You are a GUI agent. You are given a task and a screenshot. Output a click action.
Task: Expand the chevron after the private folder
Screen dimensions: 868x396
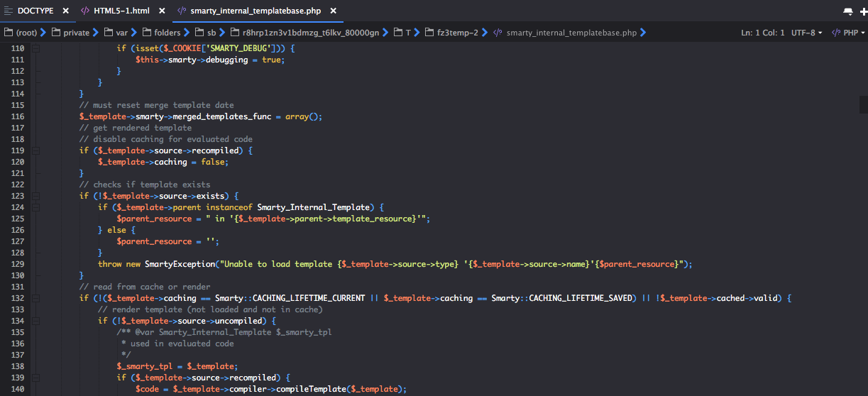tap(97, 33)
